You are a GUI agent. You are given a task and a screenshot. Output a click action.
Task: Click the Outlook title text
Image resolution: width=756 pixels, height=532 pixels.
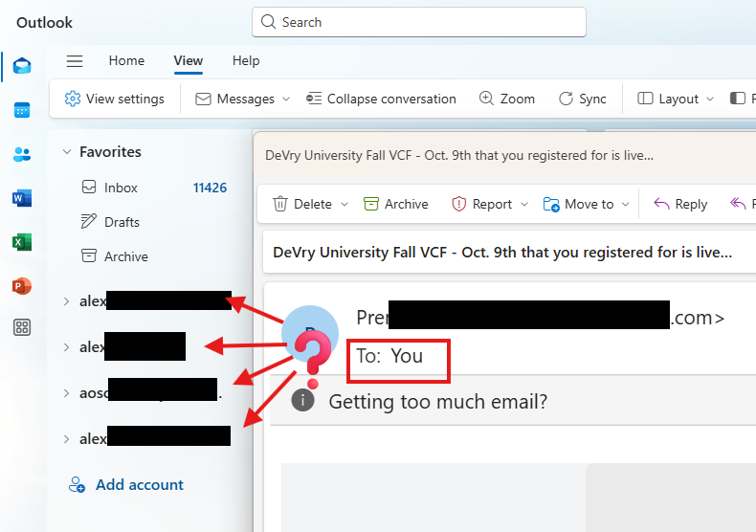pos(44,23)
